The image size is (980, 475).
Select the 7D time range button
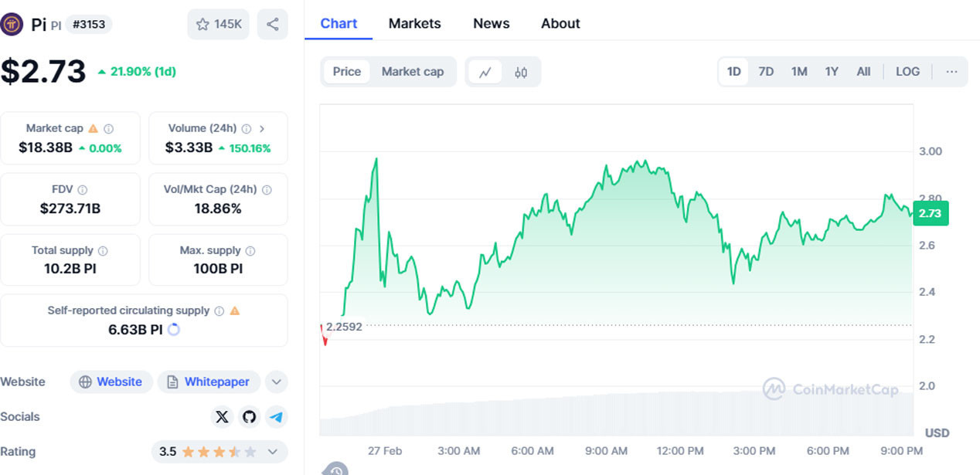[766, 72]
